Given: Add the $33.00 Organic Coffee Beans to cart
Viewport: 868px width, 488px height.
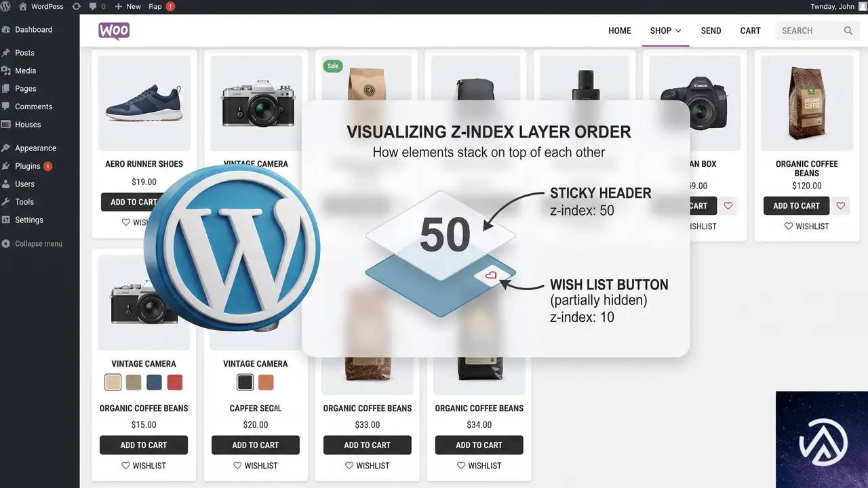Looking at the screenshot, I should coord(368,445).
